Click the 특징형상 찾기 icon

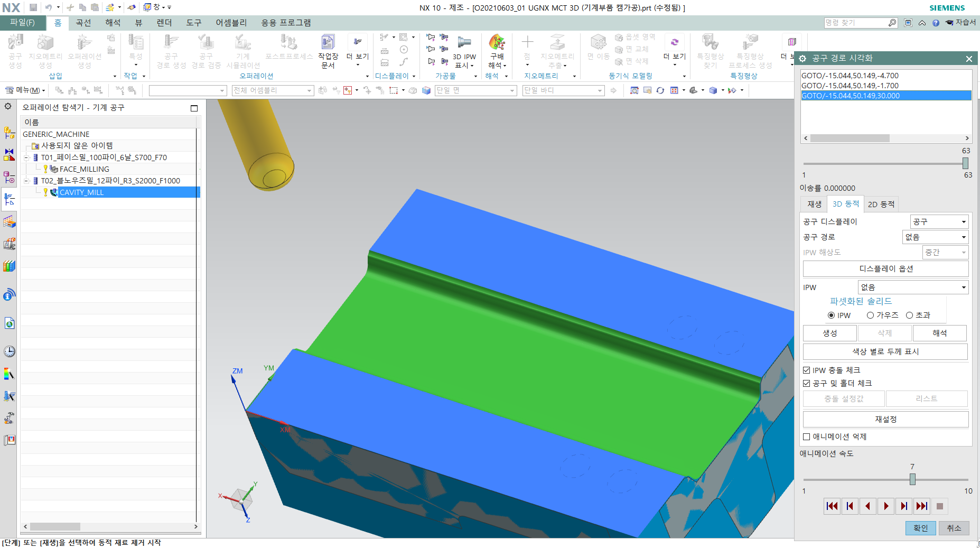click(x=710, y=42)
